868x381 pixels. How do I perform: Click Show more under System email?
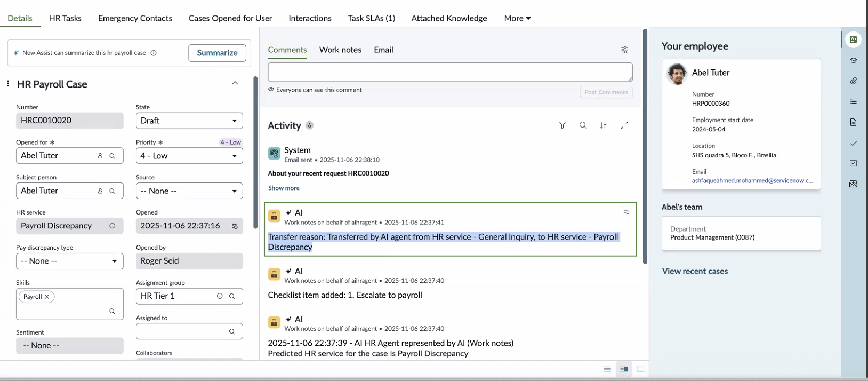[284, 188]
